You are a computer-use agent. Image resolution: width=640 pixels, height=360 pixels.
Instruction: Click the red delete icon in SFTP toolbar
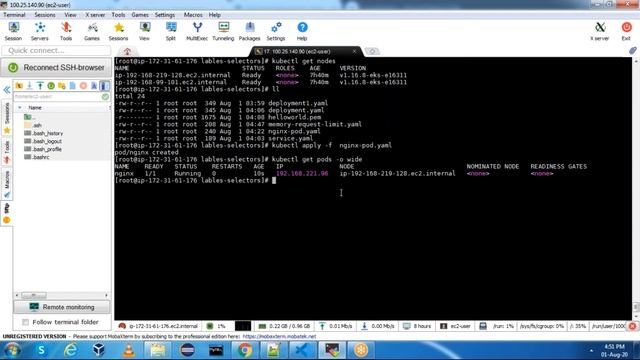point(83,86)
